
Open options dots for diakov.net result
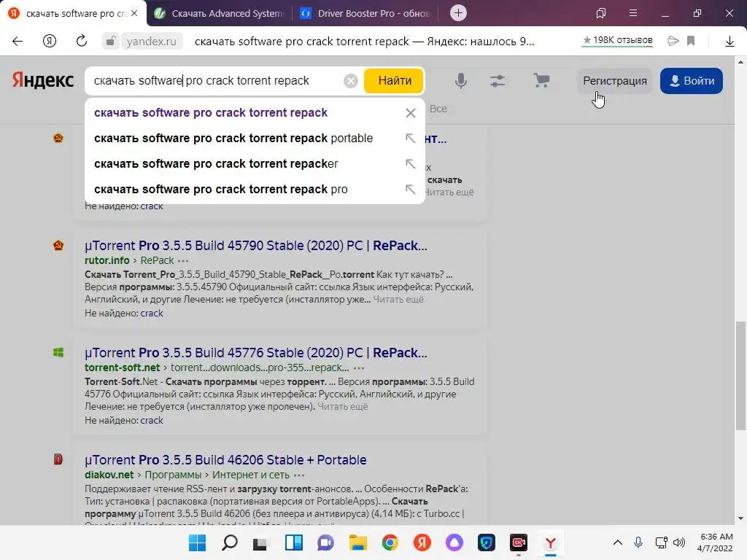[x=299, y=475]
